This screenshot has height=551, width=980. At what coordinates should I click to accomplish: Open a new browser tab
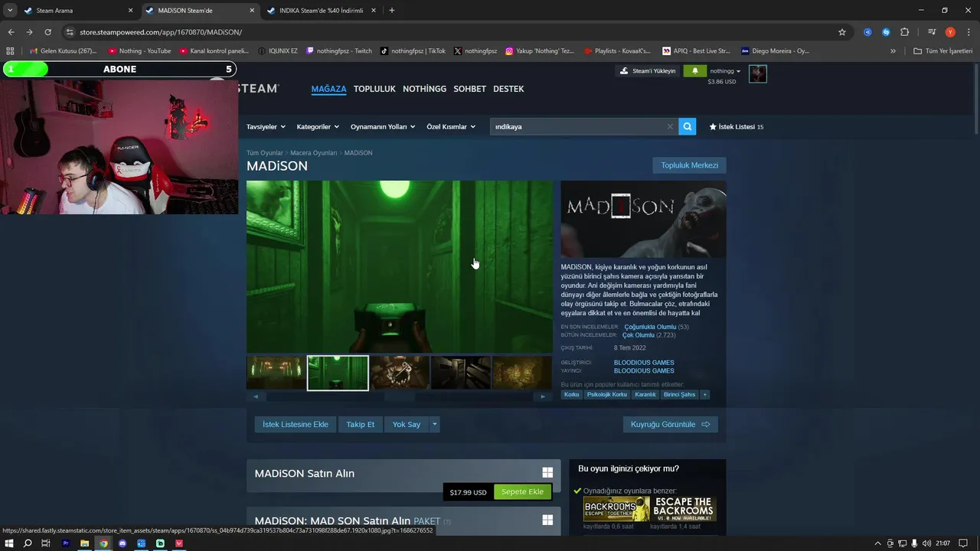(x=392, y=11)
